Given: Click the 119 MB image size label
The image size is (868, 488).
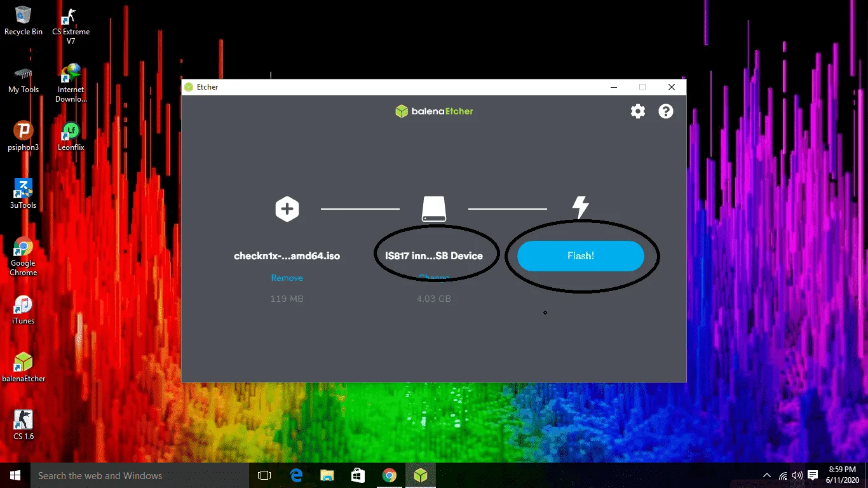Looking at the screenshot, I should pos(287,298).
